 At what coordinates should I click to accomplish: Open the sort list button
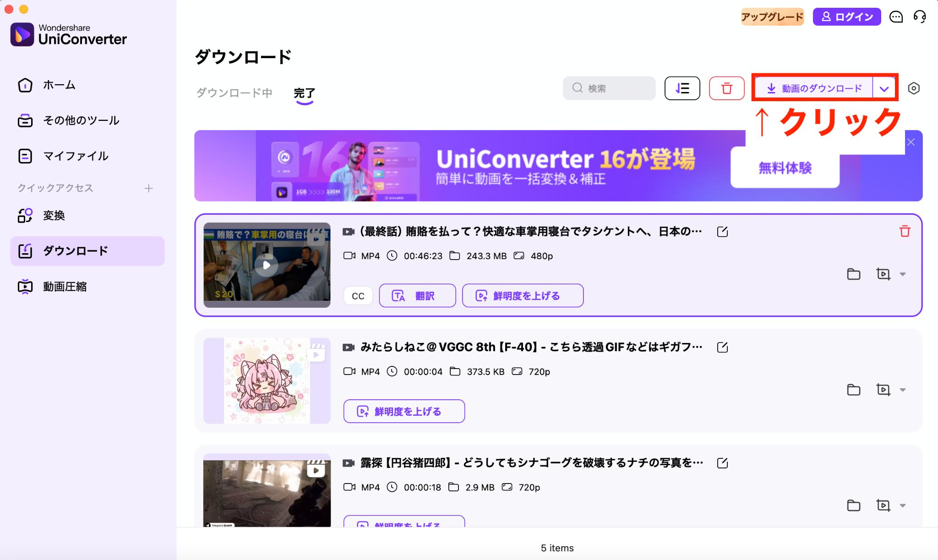click(682, 88)
